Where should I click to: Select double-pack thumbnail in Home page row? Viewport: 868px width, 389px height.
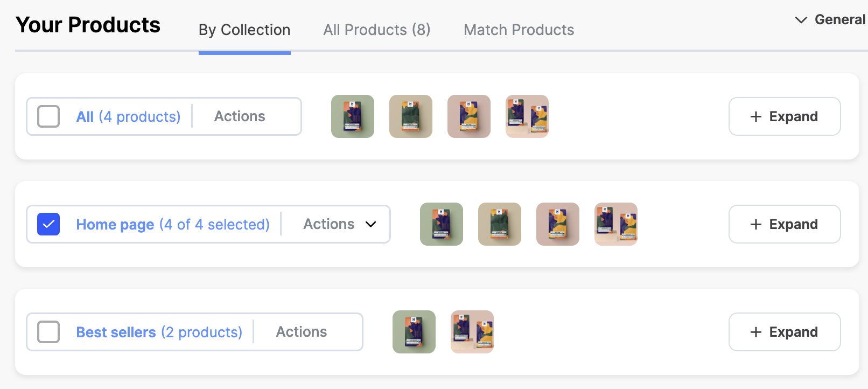coord(616,224)
